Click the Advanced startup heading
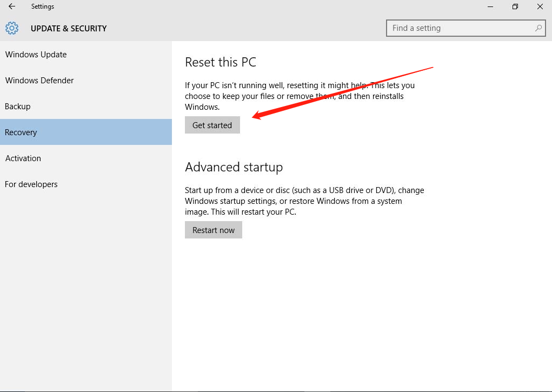Image resolution: width=552 pixels, height=392 pixels. (234, 167)
